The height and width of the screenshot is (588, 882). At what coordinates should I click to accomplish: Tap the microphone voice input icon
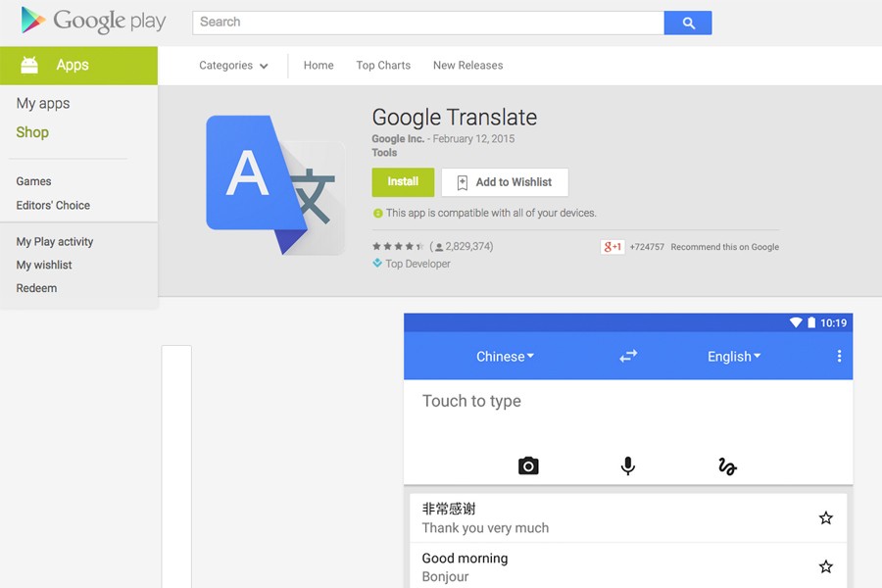pyautogui.click(x=628, y=465)
